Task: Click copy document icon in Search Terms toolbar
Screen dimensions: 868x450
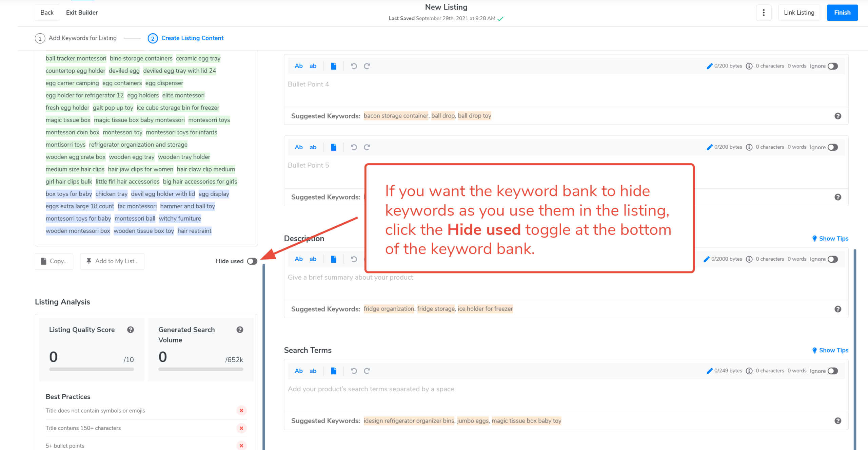Action: tap(334, 371)
